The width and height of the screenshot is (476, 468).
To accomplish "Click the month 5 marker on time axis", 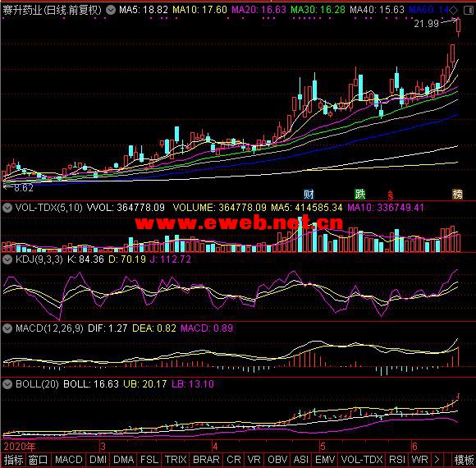I will click(323, 447).
